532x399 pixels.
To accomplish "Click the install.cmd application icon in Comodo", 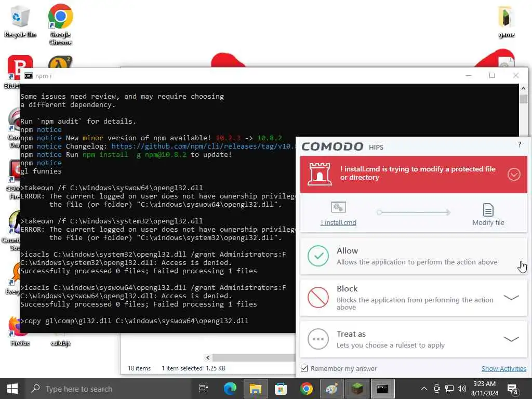I will (x=338, y=207).
